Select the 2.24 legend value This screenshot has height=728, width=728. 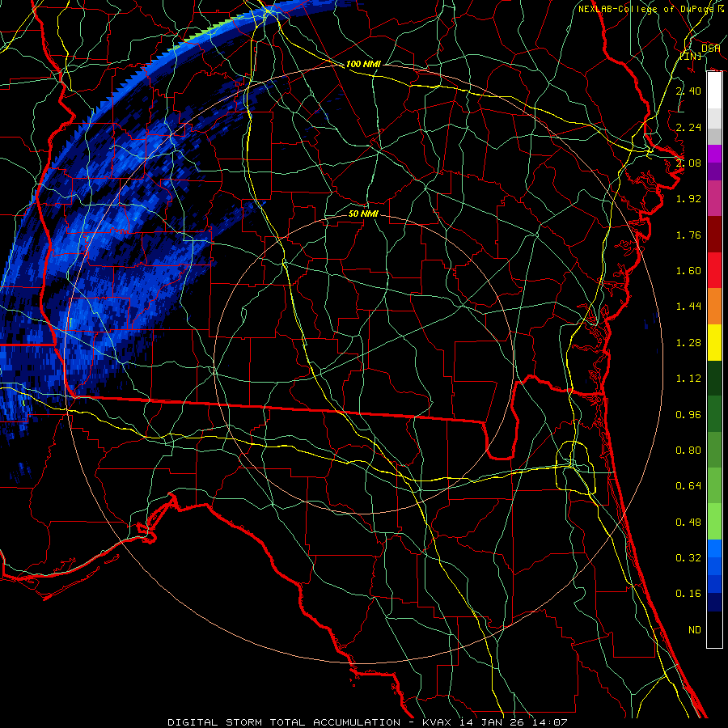point(688,127)
